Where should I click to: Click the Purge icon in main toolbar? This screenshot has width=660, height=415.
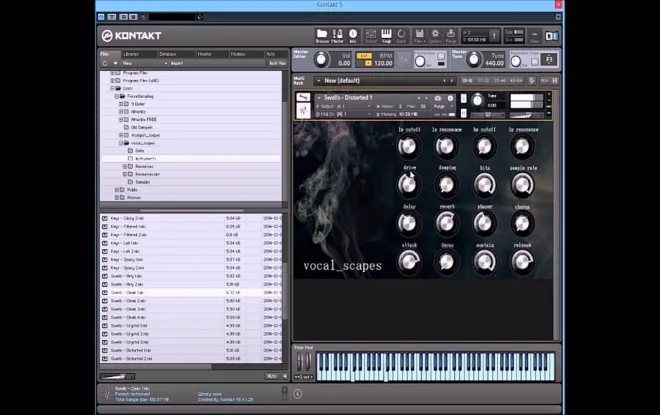[450, 36]
